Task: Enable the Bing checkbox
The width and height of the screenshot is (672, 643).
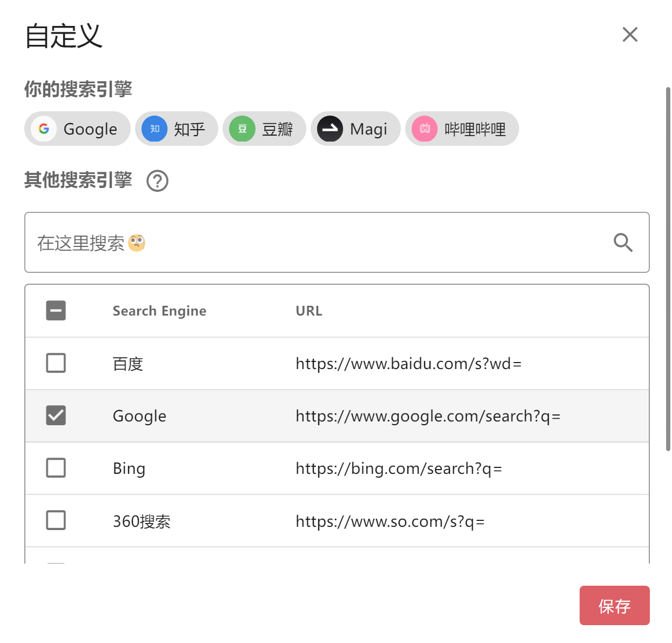Action: click(x=56, y=468)
